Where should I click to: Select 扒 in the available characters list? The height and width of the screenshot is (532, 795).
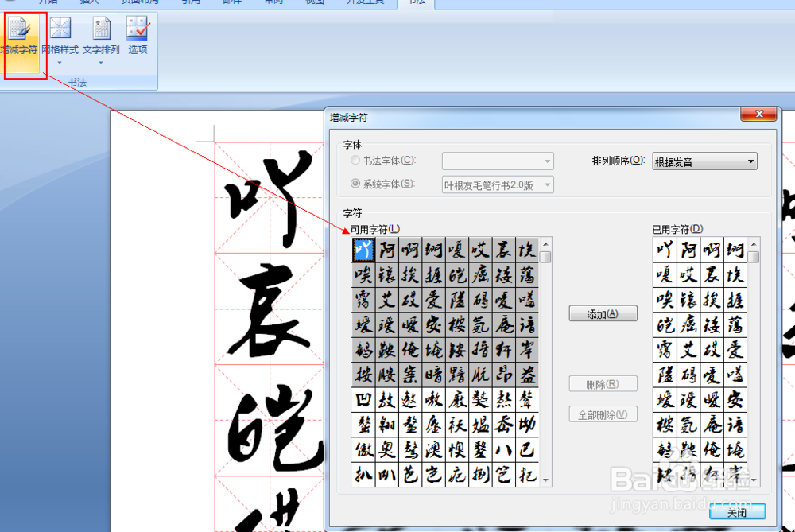(363, 474)
